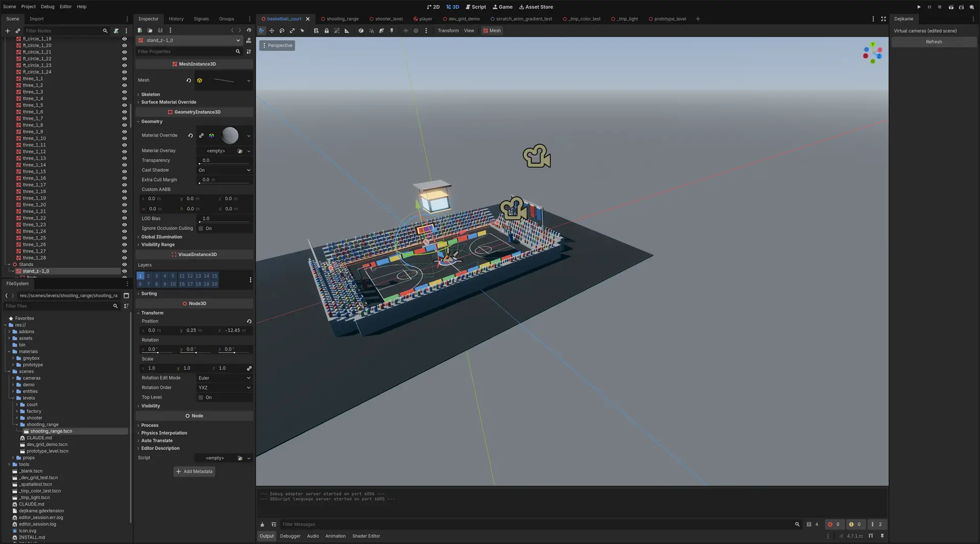The height and width of the screenshot is (544, 980).
Task: Expand Visibility Range section
Action: click(x=157, y=244)
